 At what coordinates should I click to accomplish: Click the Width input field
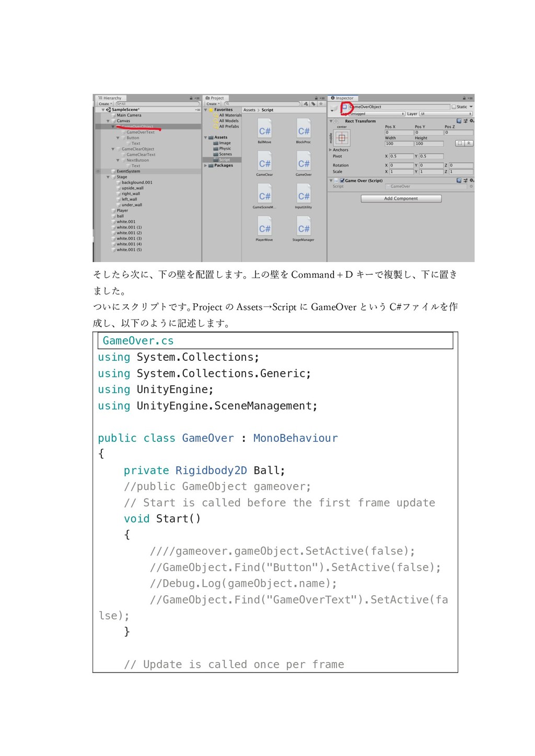coord(399,144)
